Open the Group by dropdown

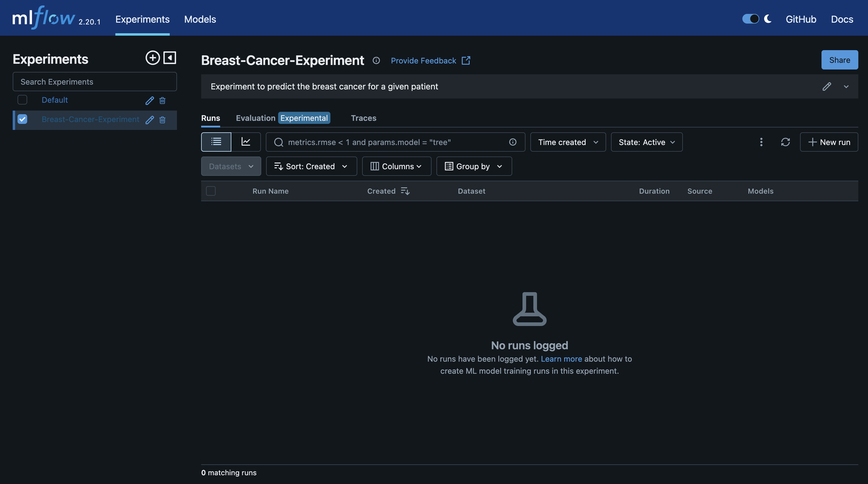[474, 166]
